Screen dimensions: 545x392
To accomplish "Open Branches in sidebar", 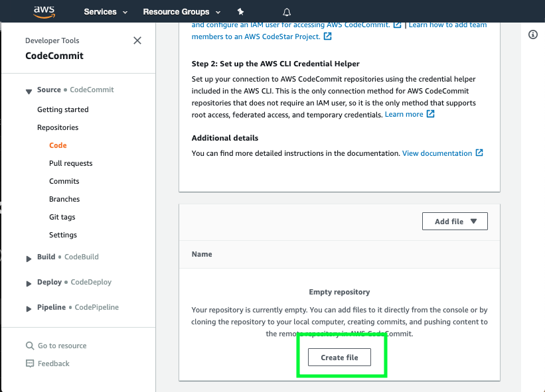I will [64, 199].
